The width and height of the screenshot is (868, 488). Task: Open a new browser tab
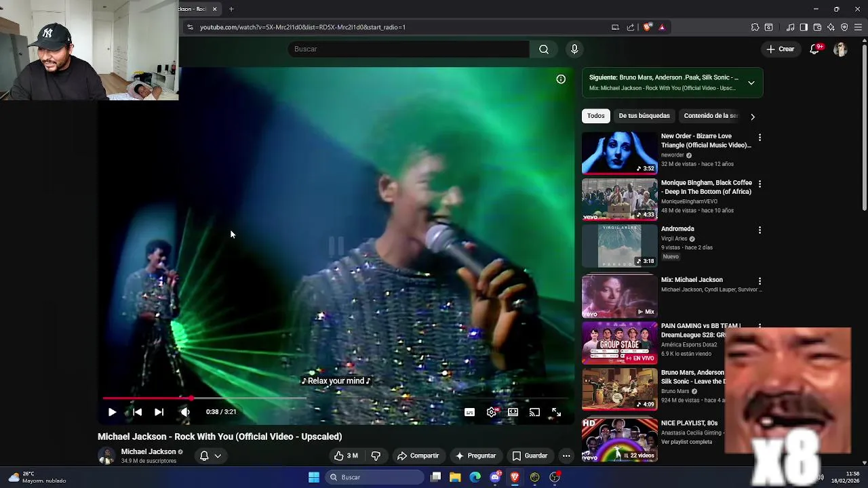[231, 9]
